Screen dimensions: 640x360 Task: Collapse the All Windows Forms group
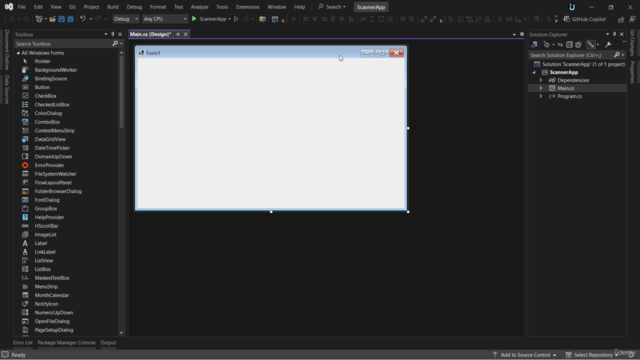click(18, 53)
